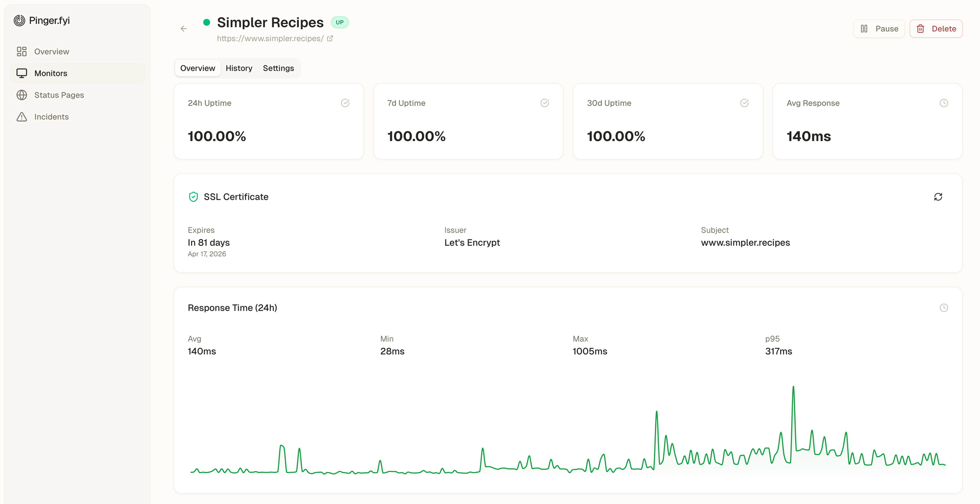Click the SSL shield icon
Screen dimensions: 980x504
click(194, 197)
